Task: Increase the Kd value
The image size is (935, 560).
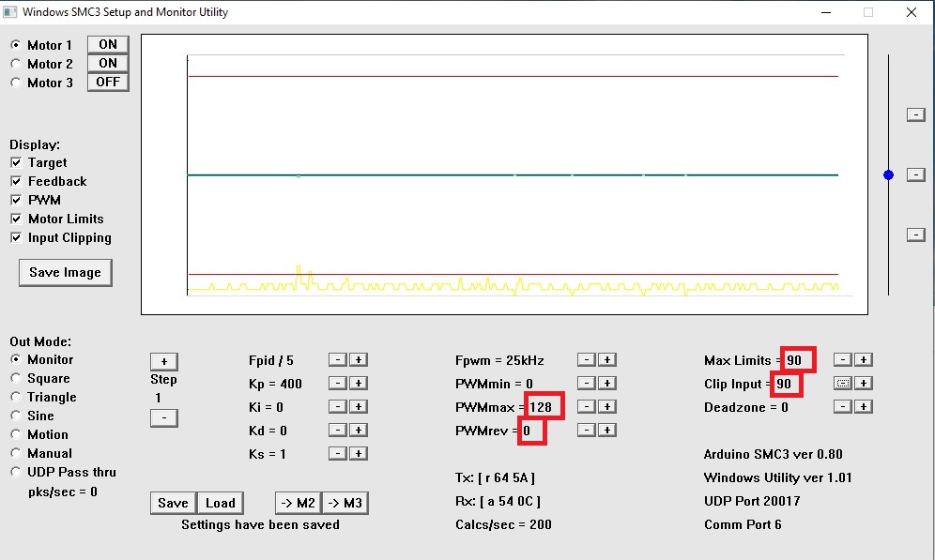Action: pyautogui.click(x=359, y=431)
